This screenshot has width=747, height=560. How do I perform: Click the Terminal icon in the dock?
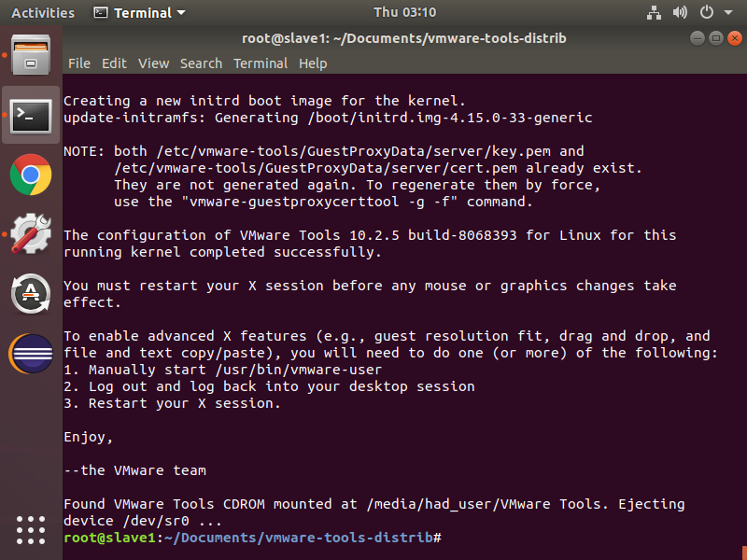(x=31, y=115)
